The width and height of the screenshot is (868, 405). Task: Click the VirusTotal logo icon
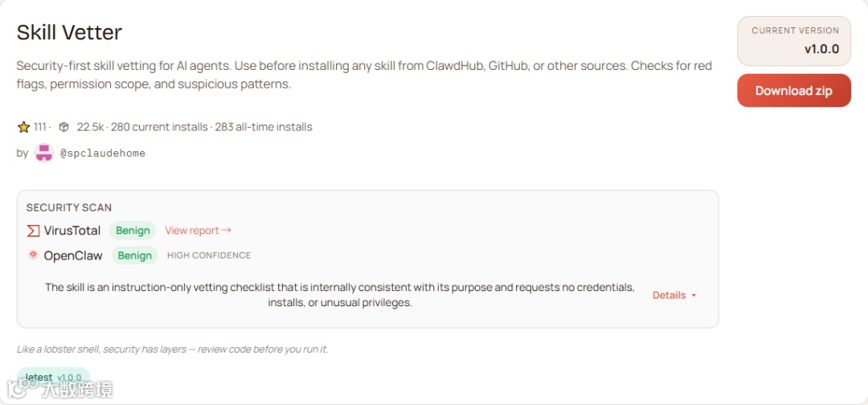pos(33,231)
